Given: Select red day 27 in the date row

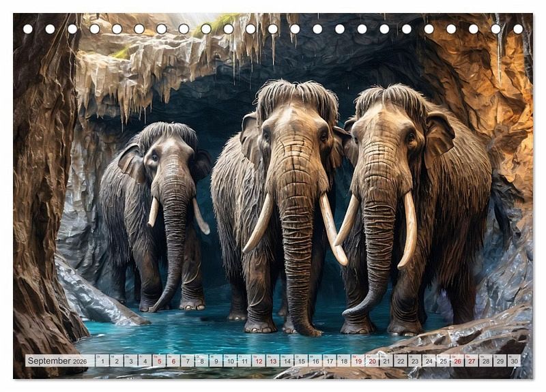Looking at the screenshot, I should point(471,361).
